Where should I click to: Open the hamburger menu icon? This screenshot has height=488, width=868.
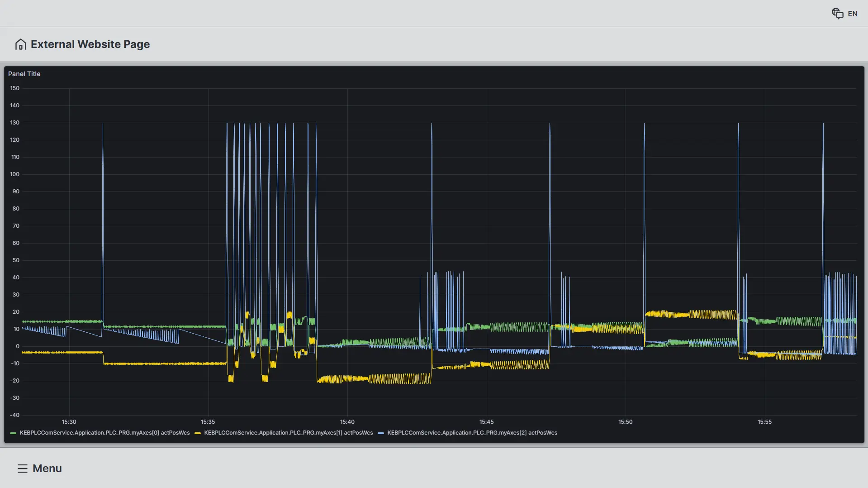click(x=23, y=469)
